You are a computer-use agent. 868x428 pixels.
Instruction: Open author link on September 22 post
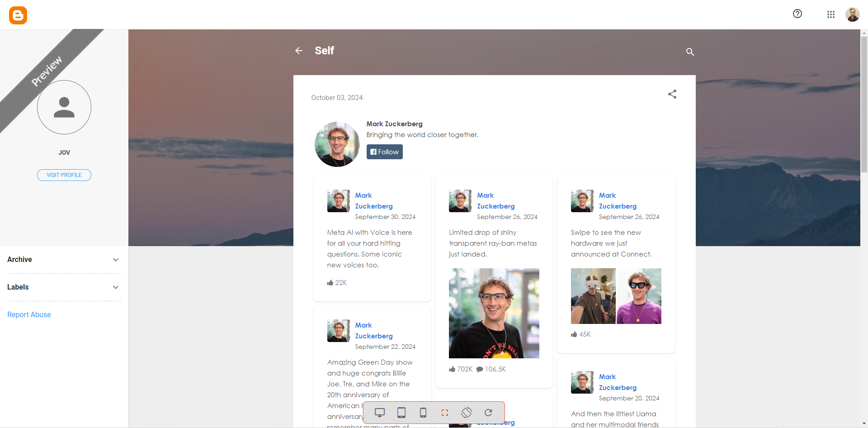[x=374, y=331]
